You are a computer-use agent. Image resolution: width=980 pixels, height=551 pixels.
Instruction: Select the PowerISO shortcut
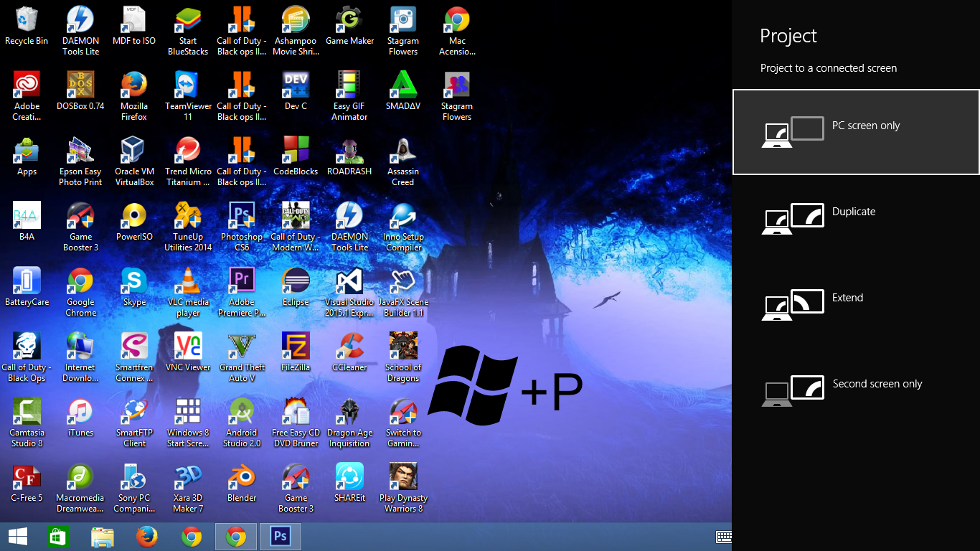click(134, 222)
